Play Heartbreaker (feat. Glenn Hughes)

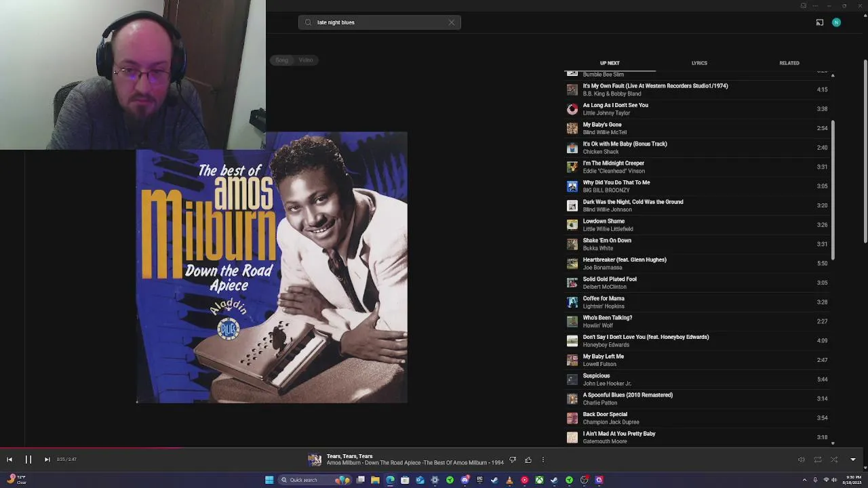point(698,264)
